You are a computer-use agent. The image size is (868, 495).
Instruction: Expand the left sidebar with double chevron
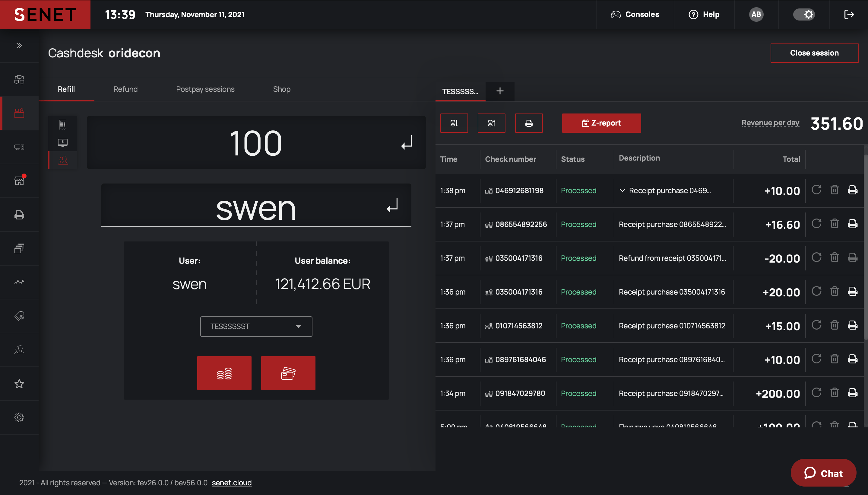coord(19,46)
